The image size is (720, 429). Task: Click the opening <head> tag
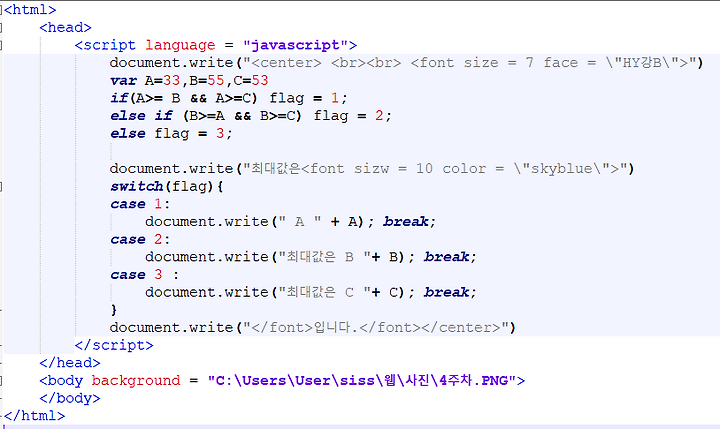pos(65,28)
